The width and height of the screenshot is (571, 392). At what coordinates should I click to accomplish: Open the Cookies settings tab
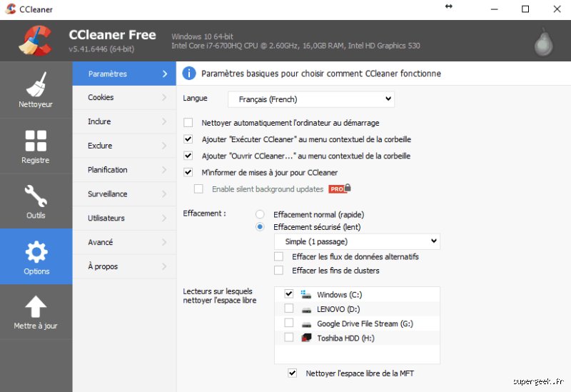point(124,97)
